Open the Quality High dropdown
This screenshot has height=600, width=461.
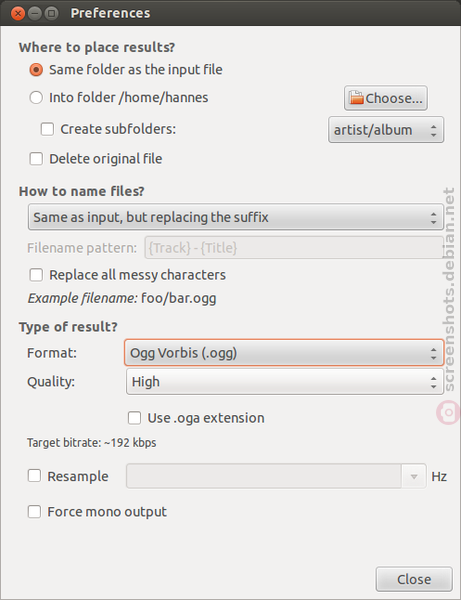[285, 382]
